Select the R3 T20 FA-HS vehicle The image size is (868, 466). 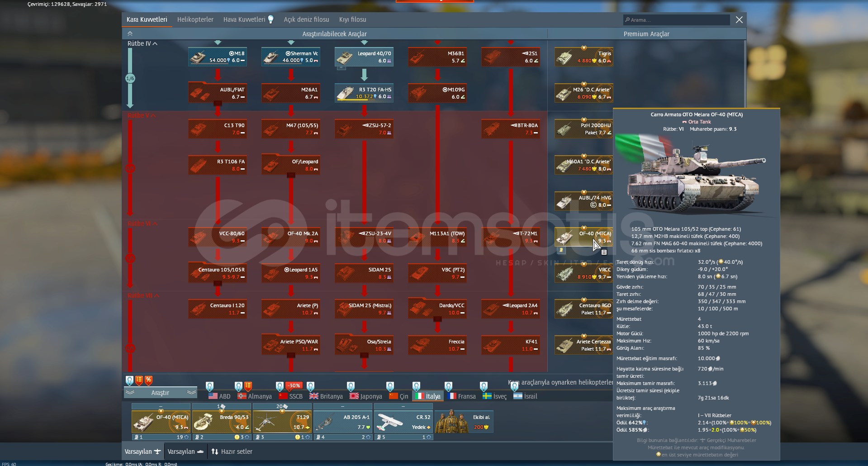point(364,93)
